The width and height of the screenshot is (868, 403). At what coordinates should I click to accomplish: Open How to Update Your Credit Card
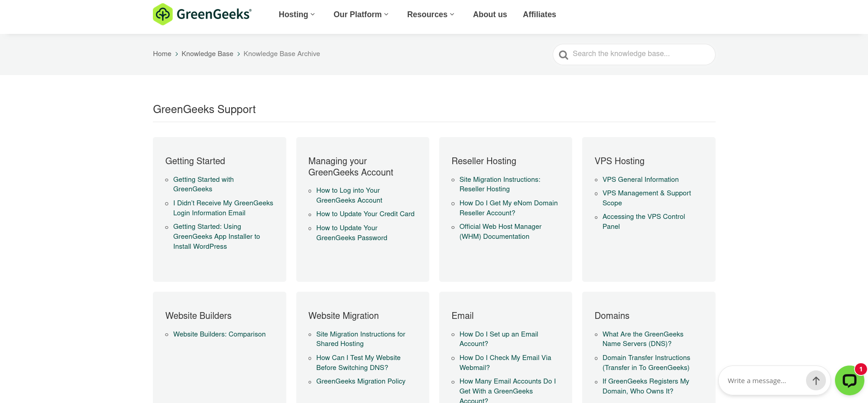(x=365, y=214)
